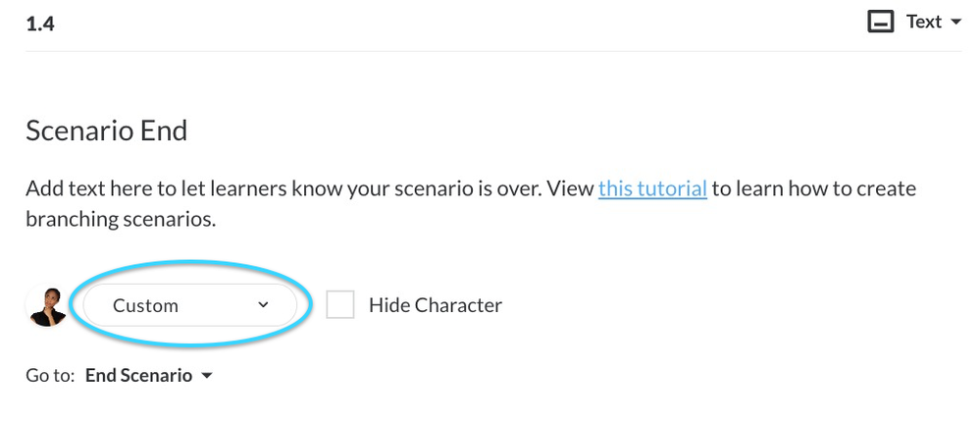Click the Hide Character label text
The image size is (980, 422).
click(x=435, y=305)
